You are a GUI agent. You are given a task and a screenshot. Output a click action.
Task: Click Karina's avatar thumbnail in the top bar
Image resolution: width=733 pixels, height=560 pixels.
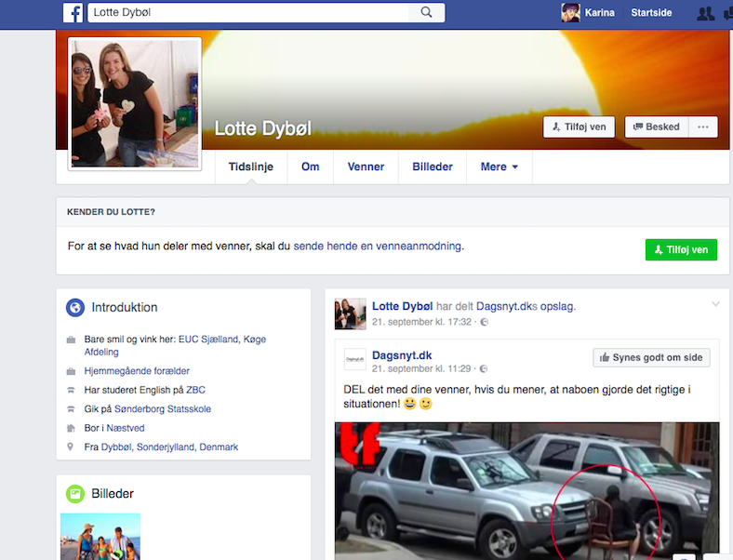click(x=570, y=13)
